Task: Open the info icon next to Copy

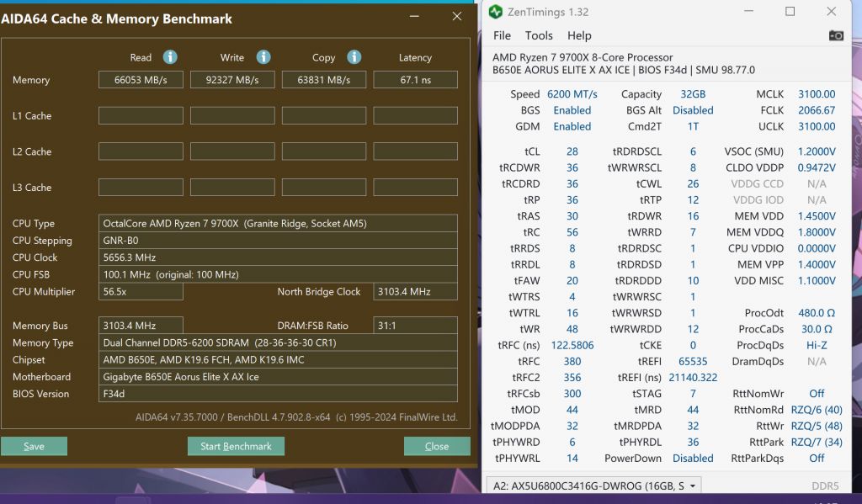Action: point(354,57)
